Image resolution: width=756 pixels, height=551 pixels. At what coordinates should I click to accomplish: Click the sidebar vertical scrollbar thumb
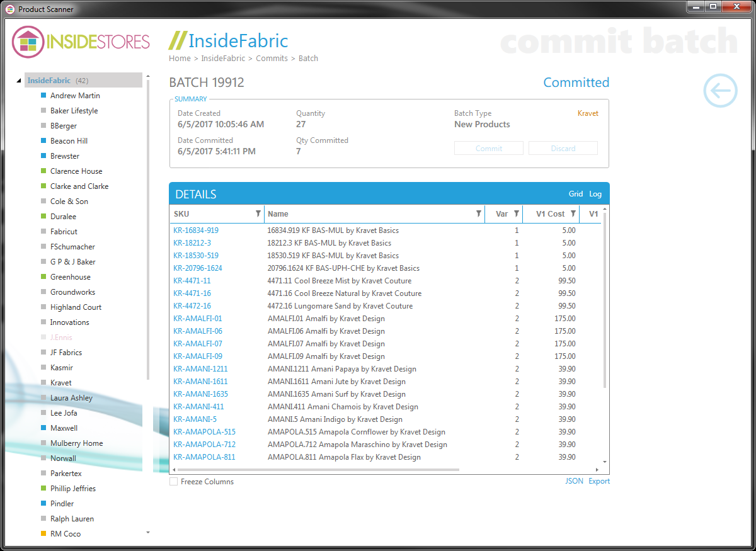pos(148,230)
